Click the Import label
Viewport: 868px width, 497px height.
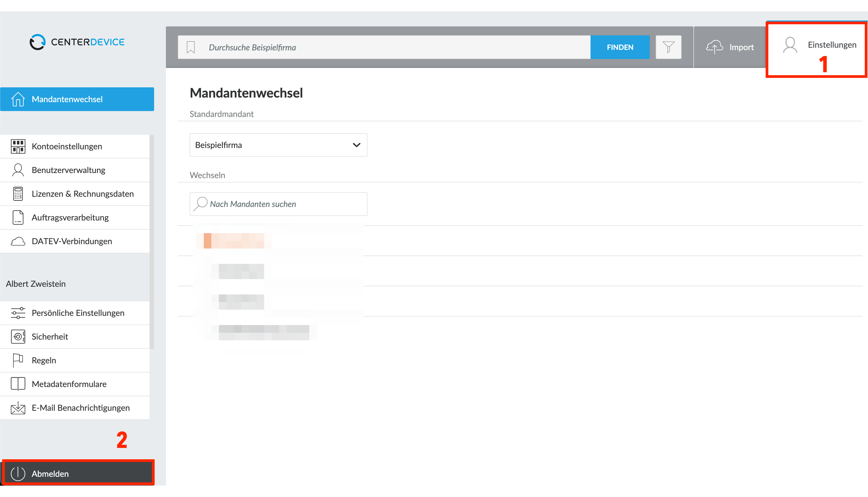click(x=741, y=47)
